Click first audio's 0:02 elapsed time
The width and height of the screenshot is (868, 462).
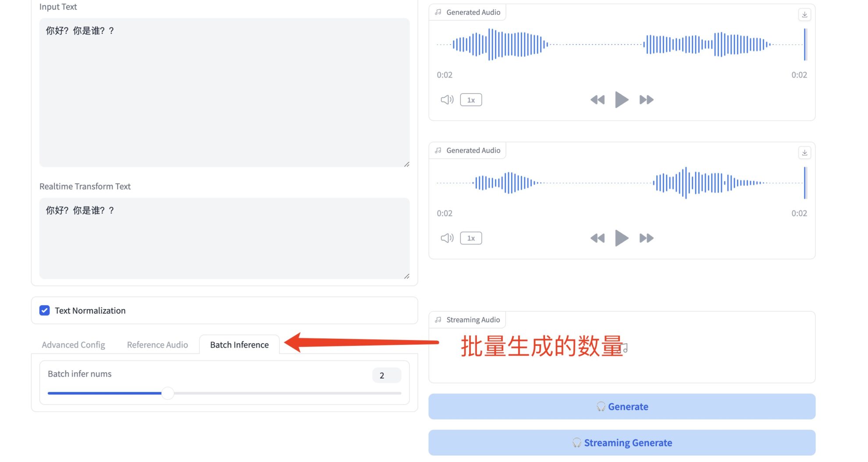click(445, 75)
